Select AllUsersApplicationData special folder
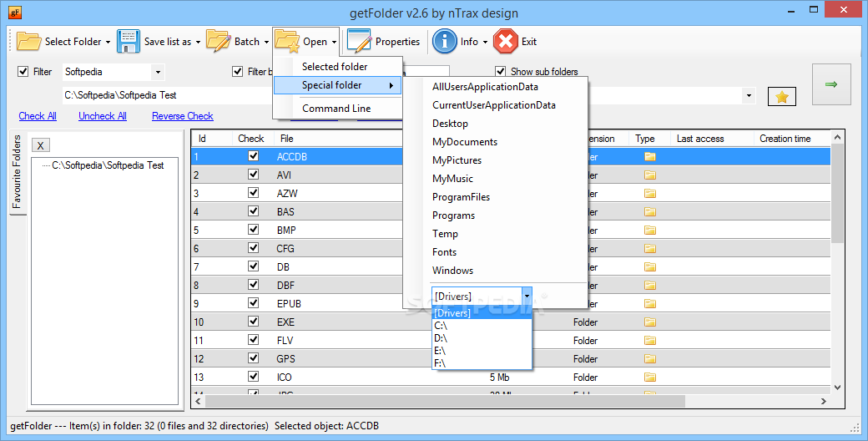868x441 pixels. [485, 86]
